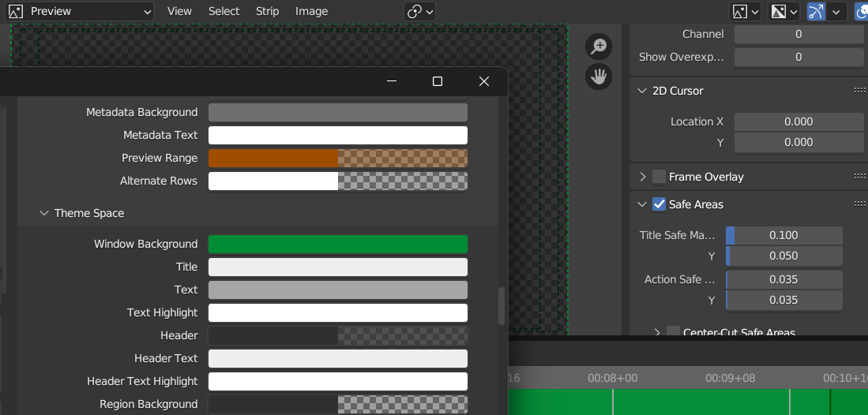Expand the Center-Cut Safe Areas subpanel
Screen dimensions: 868x415
[x=657, y=333]
